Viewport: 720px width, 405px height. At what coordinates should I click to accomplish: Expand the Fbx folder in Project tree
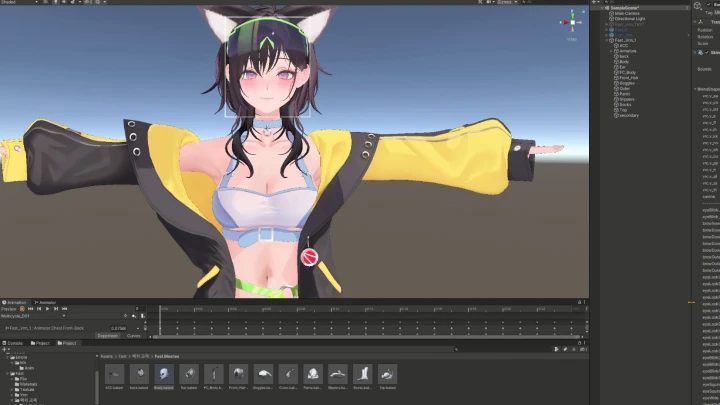point(12,379)
